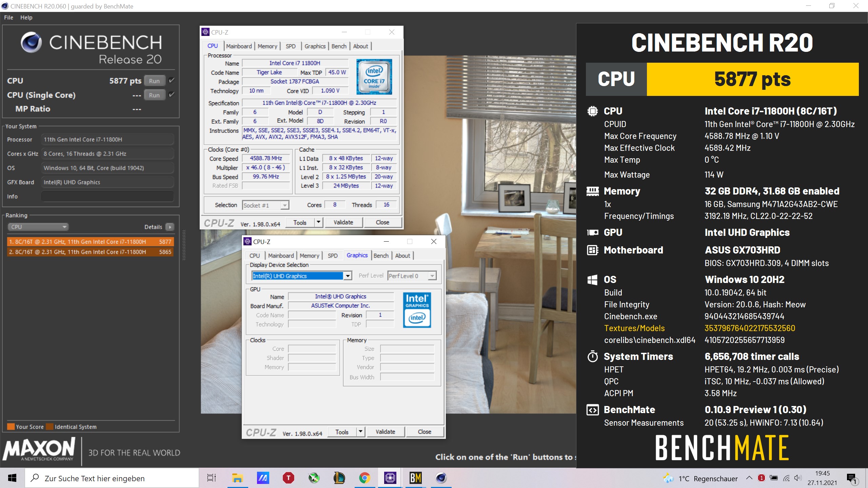Screen dimensions: 868x488
Task: Click the Intel Graphics logo
Action: click(417, 310)
